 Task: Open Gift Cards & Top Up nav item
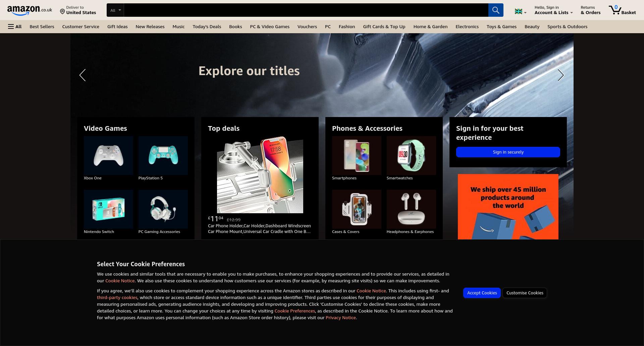pos(384,26)
